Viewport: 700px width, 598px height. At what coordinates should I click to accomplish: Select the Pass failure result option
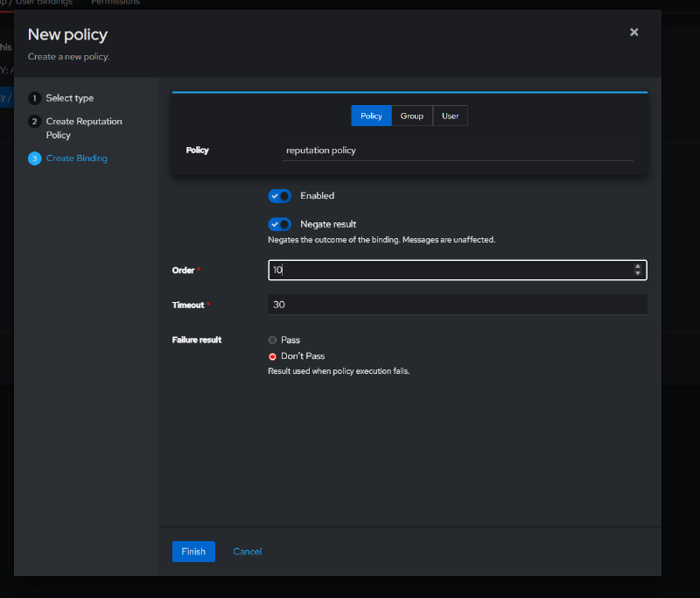[272, 341]
